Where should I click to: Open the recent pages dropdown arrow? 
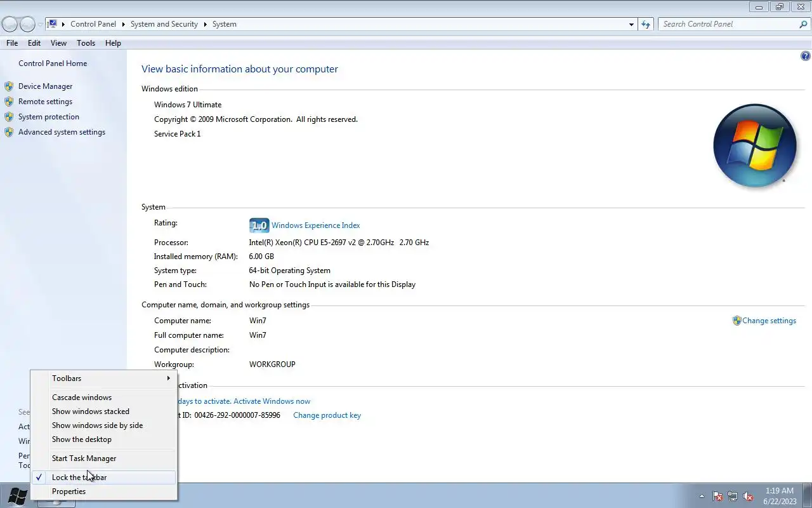40,25
